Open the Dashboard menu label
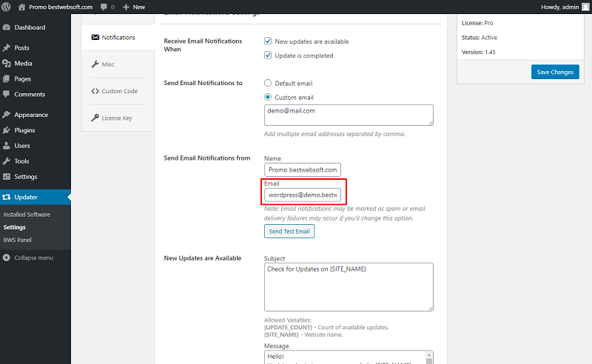Viewport: 592px width, 364px height. click(x=30, y=27)
